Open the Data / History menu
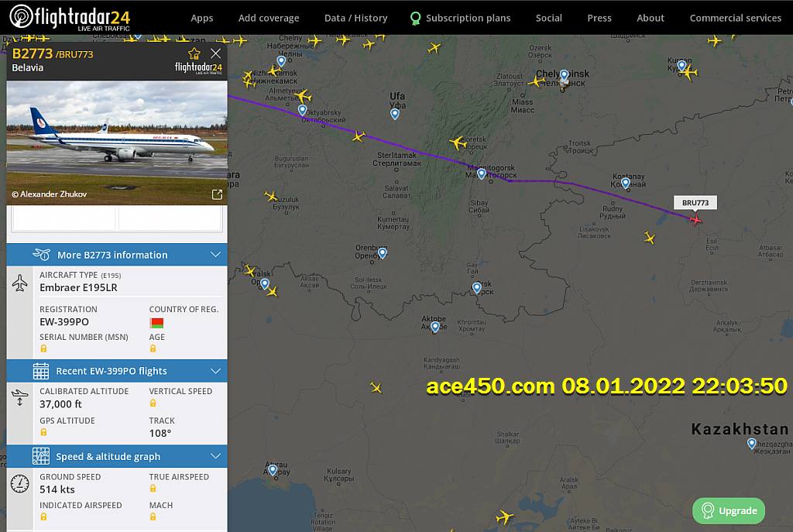 coord(355,18)
